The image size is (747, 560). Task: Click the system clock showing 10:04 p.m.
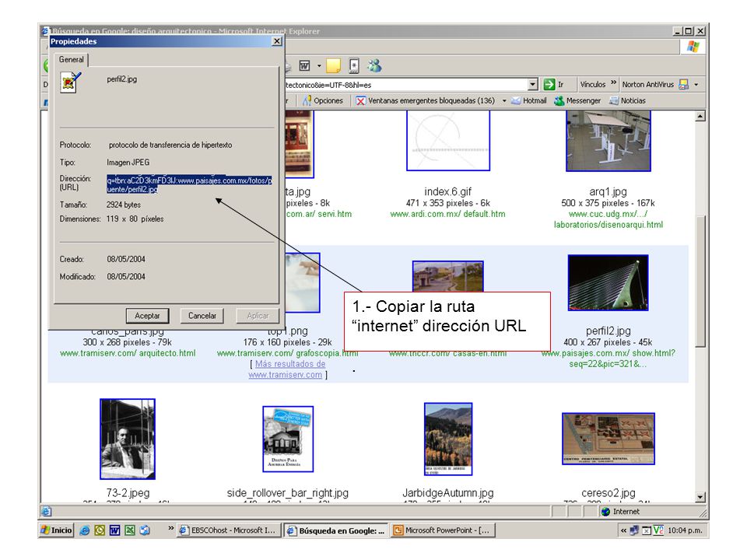(685, 530)
